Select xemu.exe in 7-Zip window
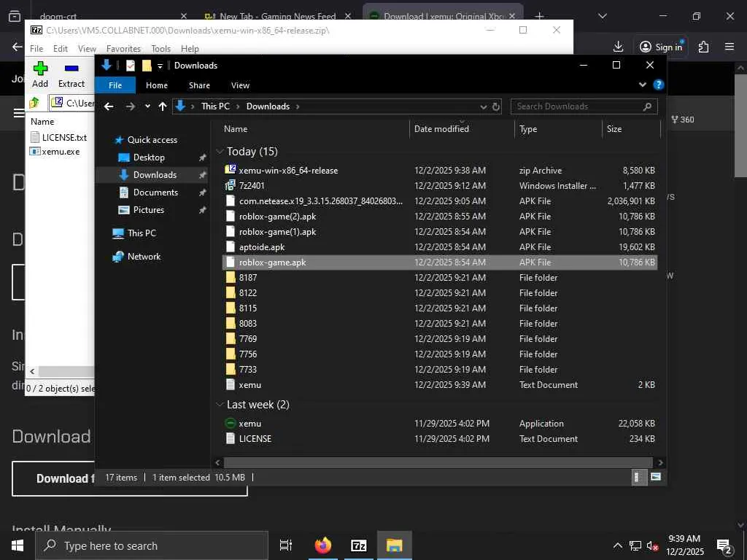The width and height of the screenshot is (747, 560). 61,152
